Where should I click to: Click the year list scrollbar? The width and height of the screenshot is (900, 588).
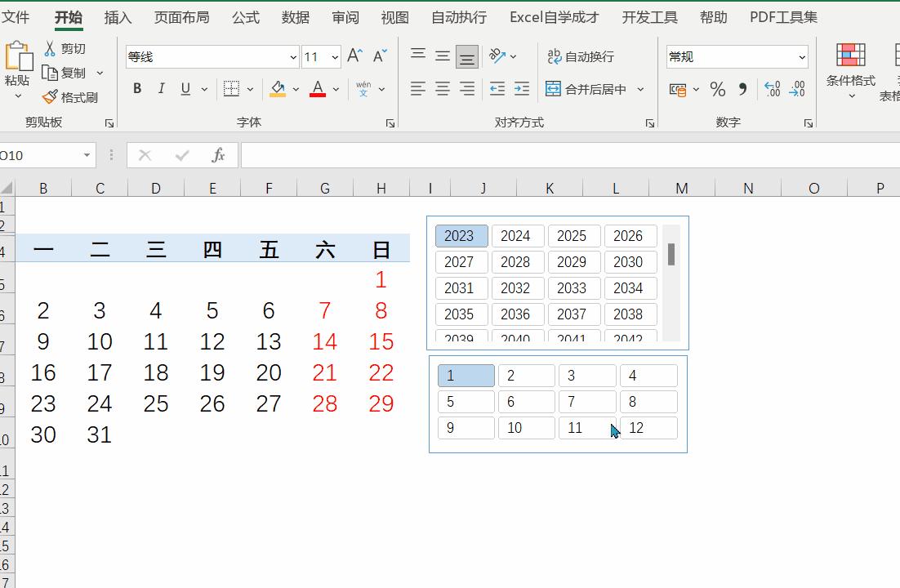(672, 256)
